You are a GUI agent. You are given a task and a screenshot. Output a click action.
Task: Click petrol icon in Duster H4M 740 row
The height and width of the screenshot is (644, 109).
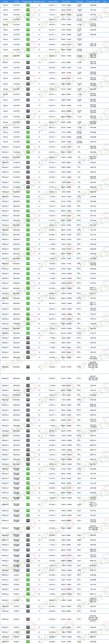click(28, 142)
